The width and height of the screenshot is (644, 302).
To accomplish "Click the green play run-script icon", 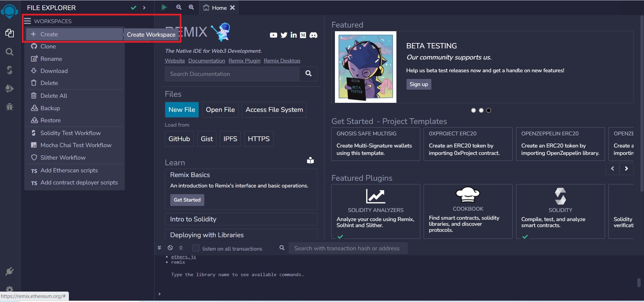I will [x=164, y=7].
